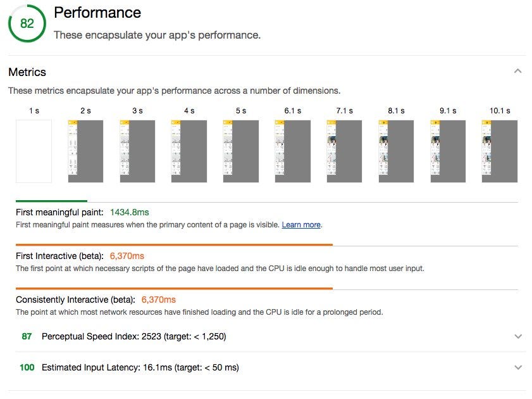
Task: Collapse the Metrics section chevron
Action: click(x=518, y=72)
